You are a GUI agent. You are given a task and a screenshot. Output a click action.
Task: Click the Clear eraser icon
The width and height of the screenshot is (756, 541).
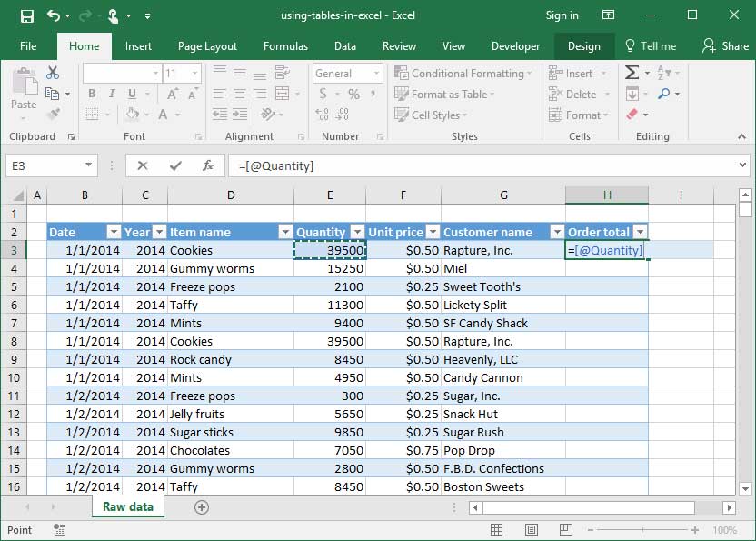click(632, 115)
